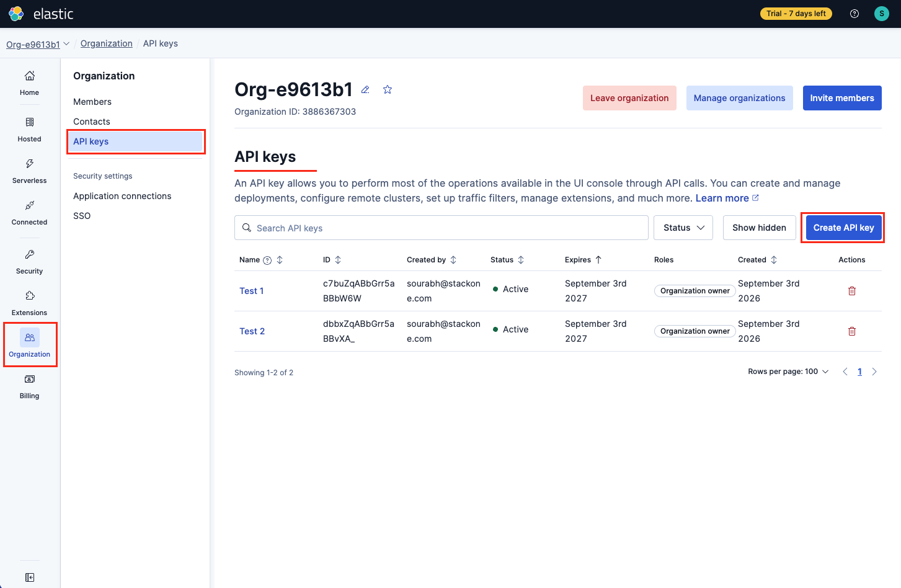Click the Active status of Test 1
The width and height of the screenshot is (901, 588).
click(511, 289)
